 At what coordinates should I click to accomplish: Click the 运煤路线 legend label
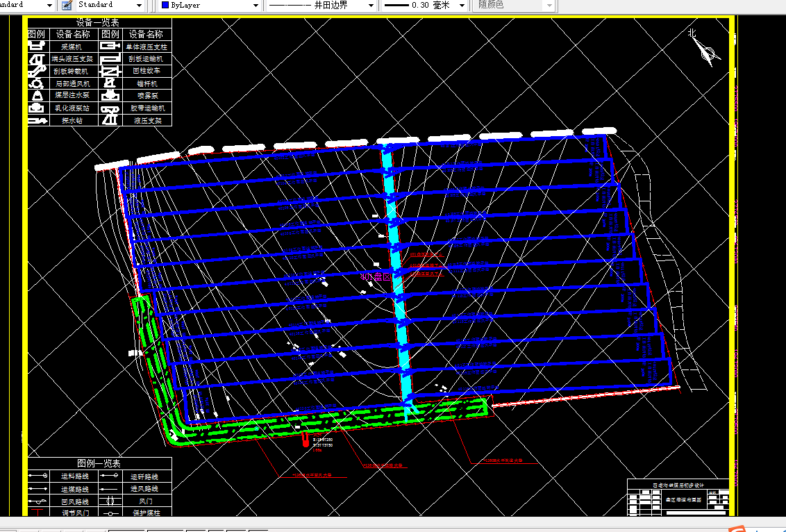pos(75,489)
